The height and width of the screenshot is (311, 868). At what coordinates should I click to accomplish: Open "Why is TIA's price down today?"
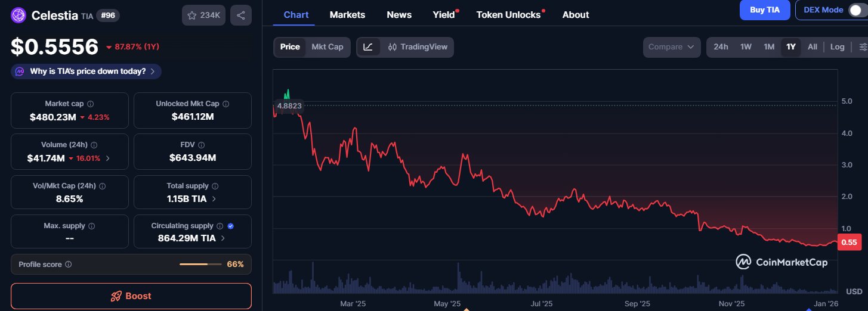[87, 71]
